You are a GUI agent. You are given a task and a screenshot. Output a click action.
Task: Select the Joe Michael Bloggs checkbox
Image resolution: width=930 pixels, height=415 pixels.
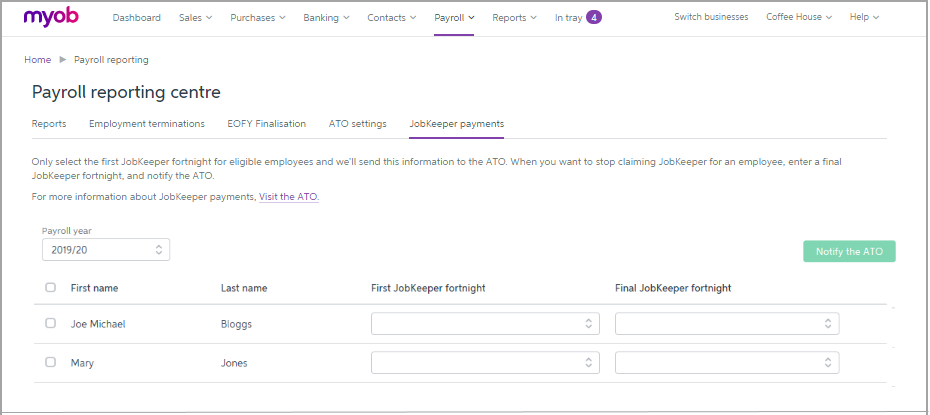coord(51,324)
